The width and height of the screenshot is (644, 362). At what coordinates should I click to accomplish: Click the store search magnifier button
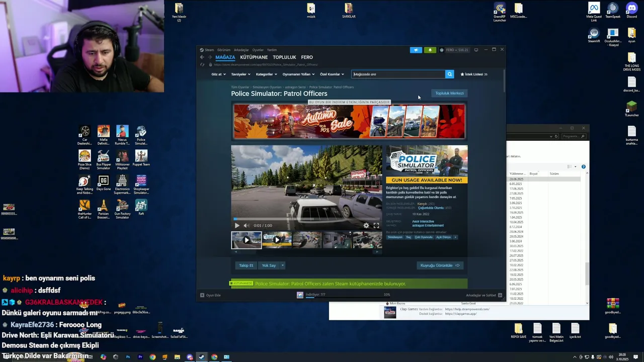pos(449,74)
